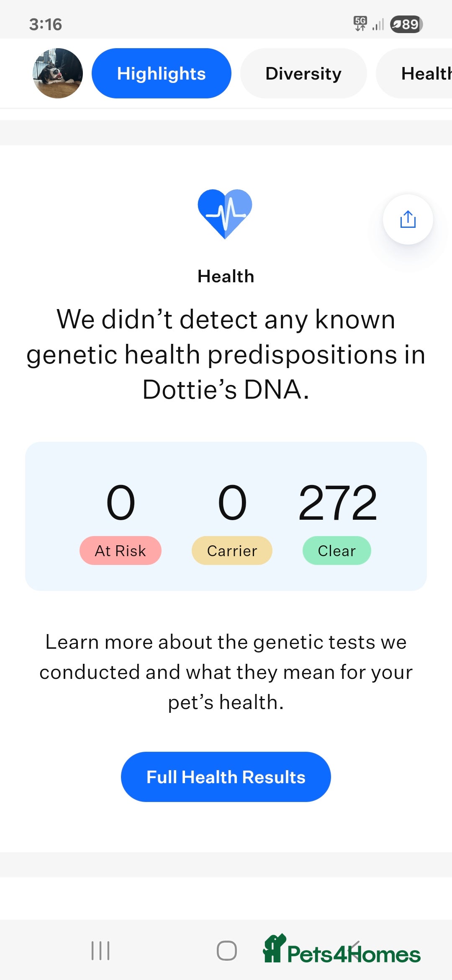Select the Carrier label
Screen dimensions: 452x980
click(x=232, y=551)
